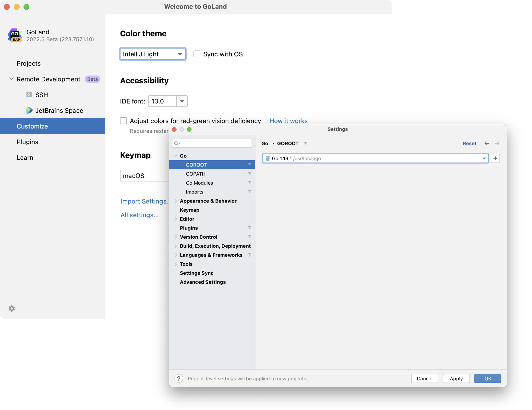Image resolution: width=532 pixels, height=410 pixels.
Task: Click the project-level icon on Plugins row
Action: pyautogui.click(x=250, y=228)
